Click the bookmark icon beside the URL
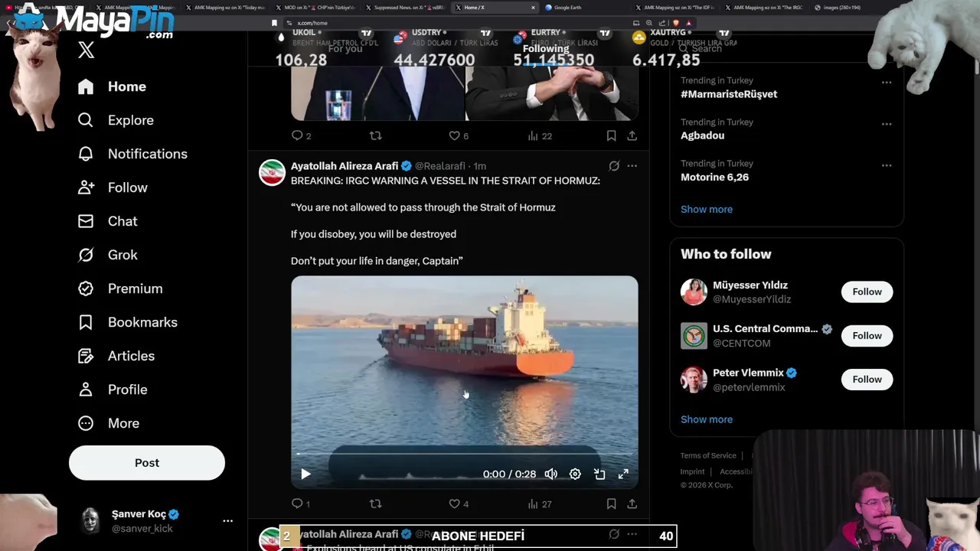This screenshot has width=980, height=551. click(x=274, y=23)
